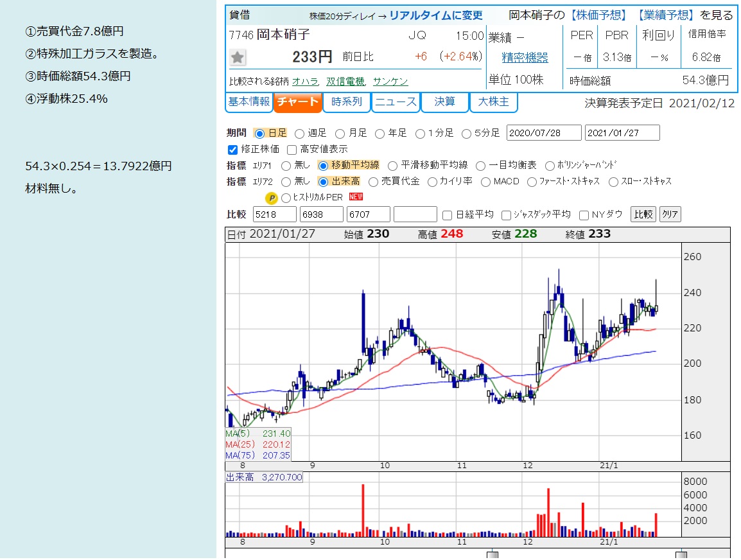Select the 平滑移動平均線 indicator radio

392,166
